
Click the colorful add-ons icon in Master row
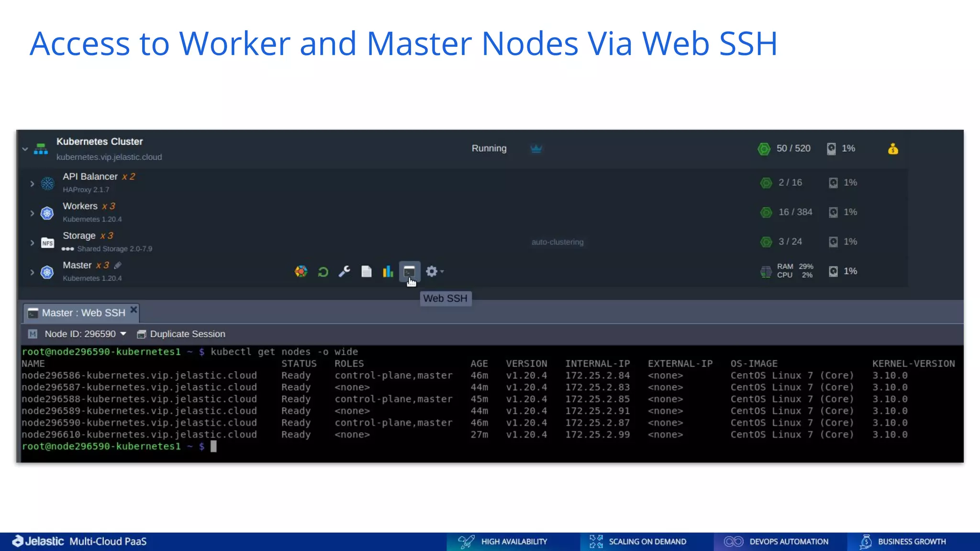[x=301, y=272]
